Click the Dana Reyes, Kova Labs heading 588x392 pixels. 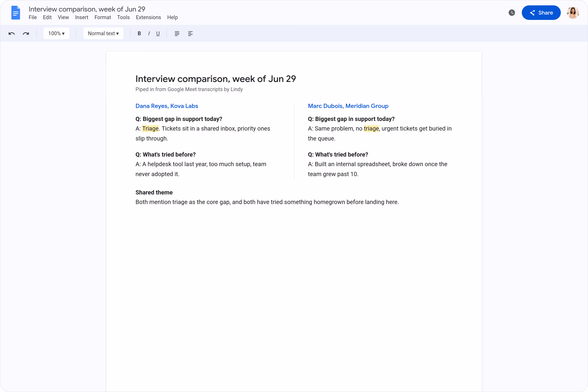[x=167, y=106]
